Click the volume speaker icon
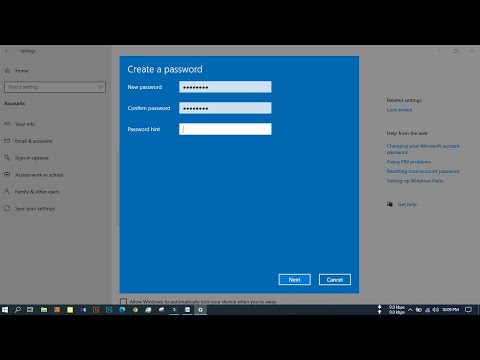 (435, 310)
